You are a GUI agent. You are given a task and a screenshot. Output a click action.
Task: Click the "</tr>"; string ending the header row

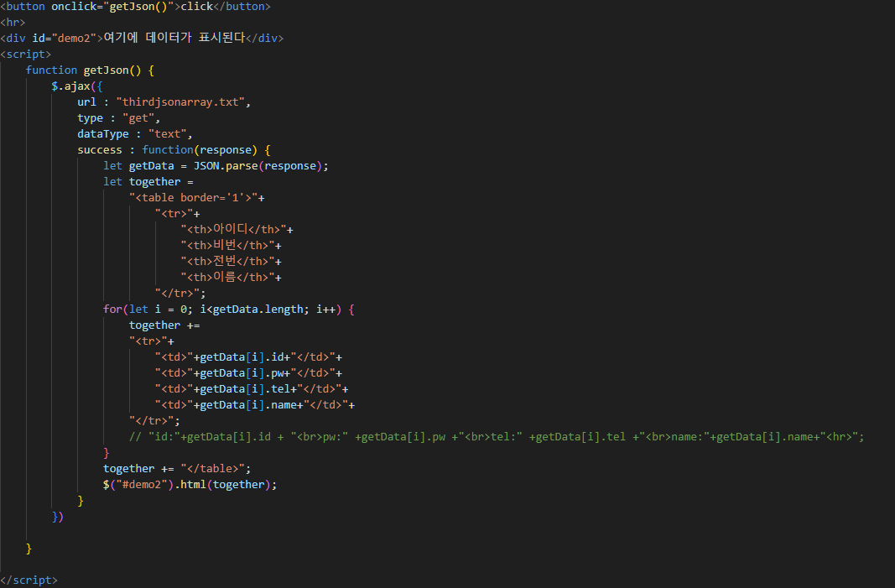pyautogui.click(x=180, y=294)
